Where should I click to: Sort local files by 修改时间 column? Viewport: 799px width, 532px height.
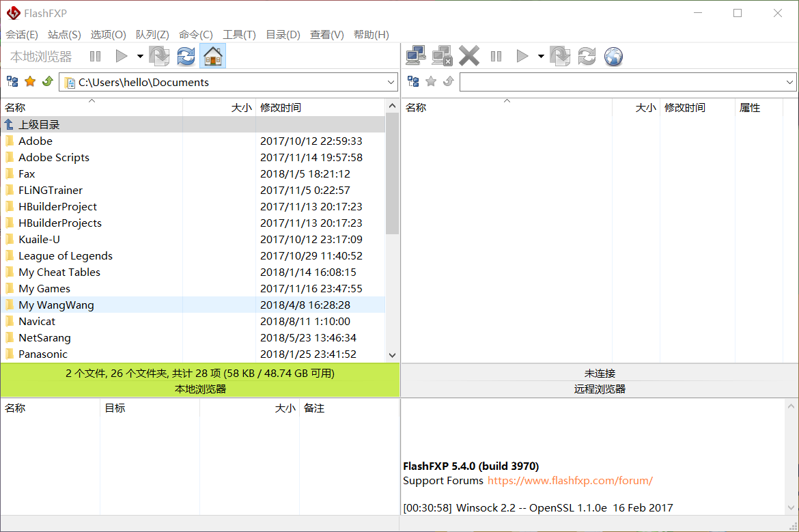pos(320,107)
